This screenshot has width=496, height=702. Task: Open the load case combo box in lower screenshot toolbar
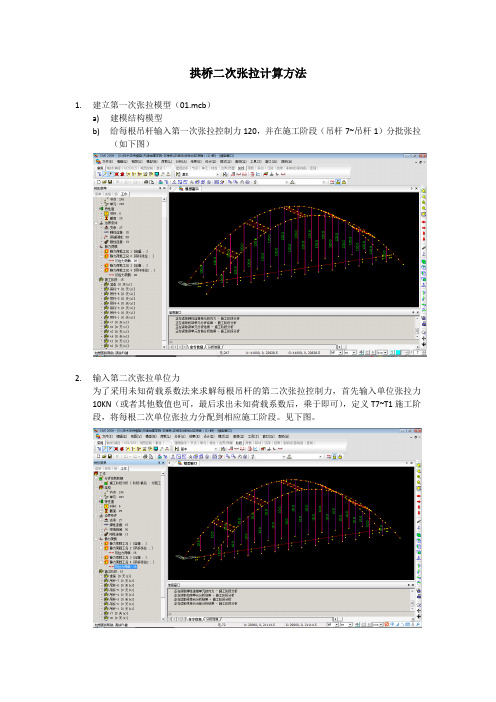pos(198,449)
